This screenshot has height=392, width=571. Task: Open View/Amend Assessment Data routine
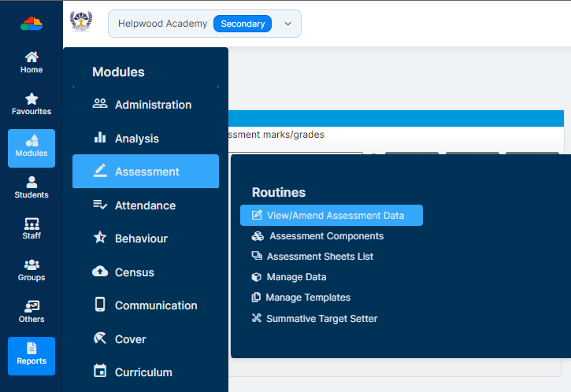332,216
